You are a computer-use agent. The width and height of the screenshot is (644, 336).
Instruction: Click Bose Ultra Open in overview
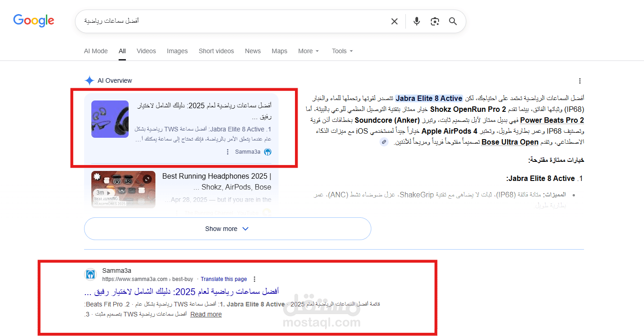(x=510, y=142)
